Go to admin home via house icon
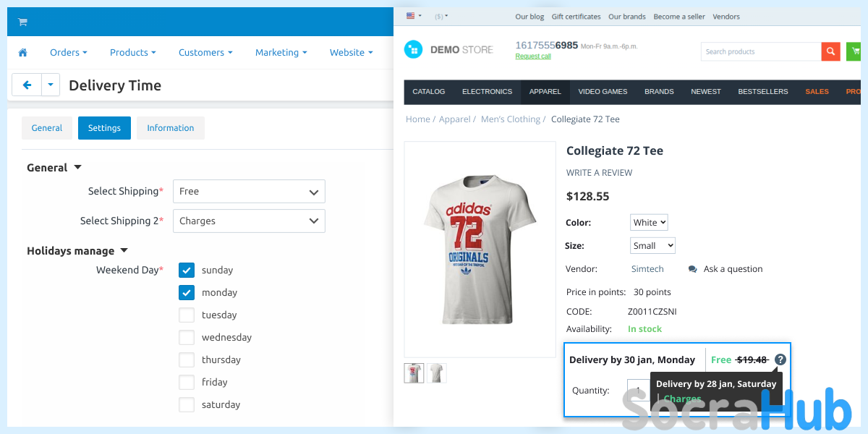 click(x=22, y=53)
